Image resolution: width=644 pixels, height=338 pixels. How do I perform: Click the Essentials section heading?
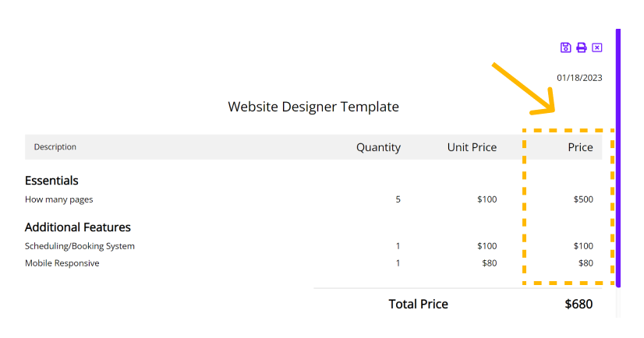[x=51, y=181]
